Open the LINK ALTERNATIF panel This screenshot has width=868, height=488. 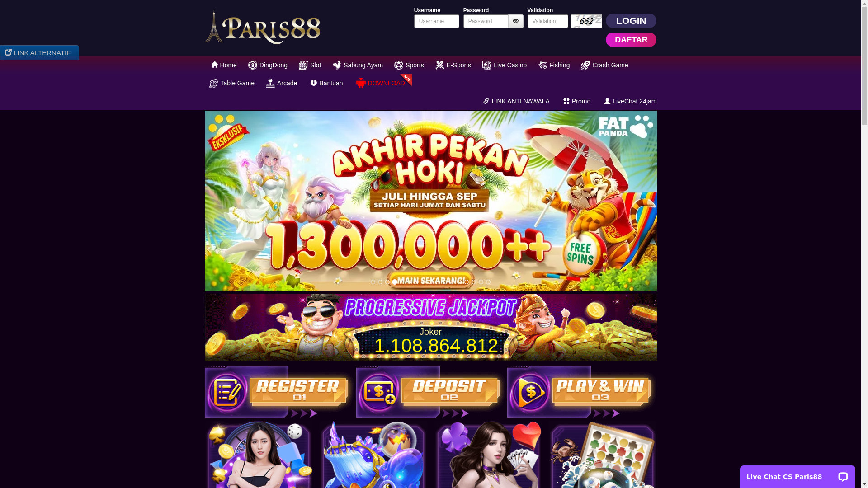click(39, 53)
